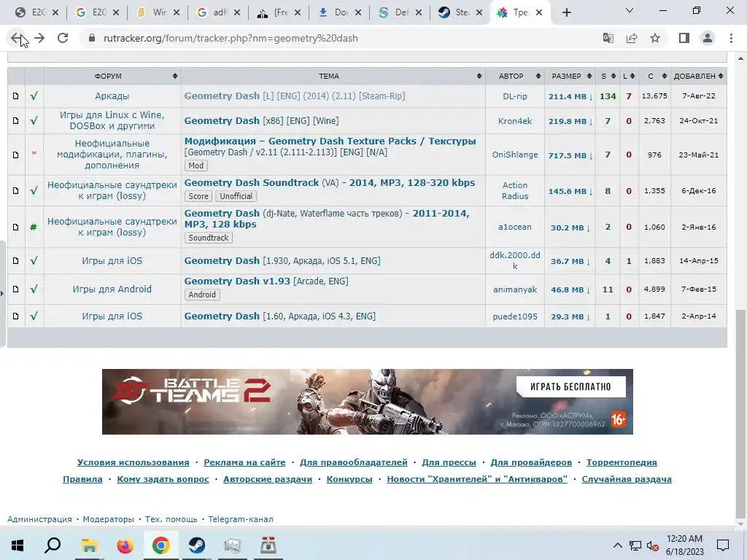Open the Игры для Android forum link
The image size is (747, 560).
[x=112, y=289]
